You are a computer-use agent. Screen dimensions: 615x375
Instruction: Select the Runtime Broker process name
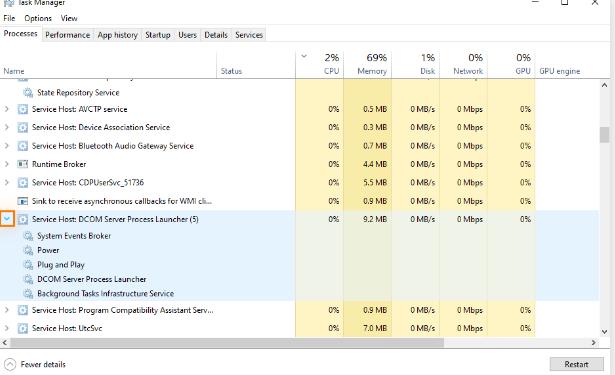(59, 164)
